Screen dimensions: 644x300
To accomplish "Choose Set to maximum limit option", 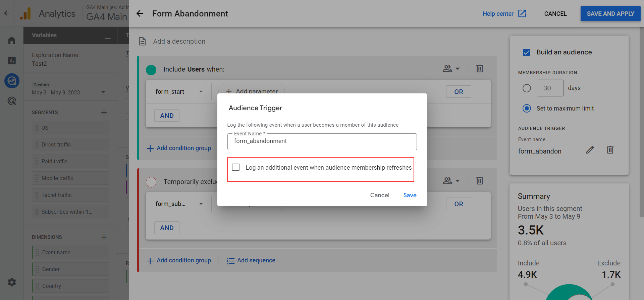I will 527,109.
